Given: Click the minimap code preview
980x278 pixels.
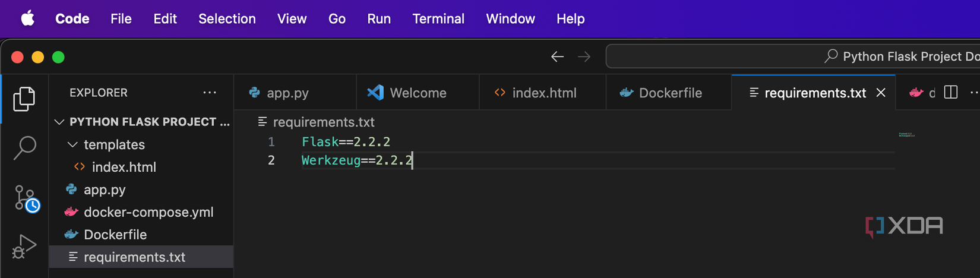Looking at the screenshot, I should click(x=906, y=135).
